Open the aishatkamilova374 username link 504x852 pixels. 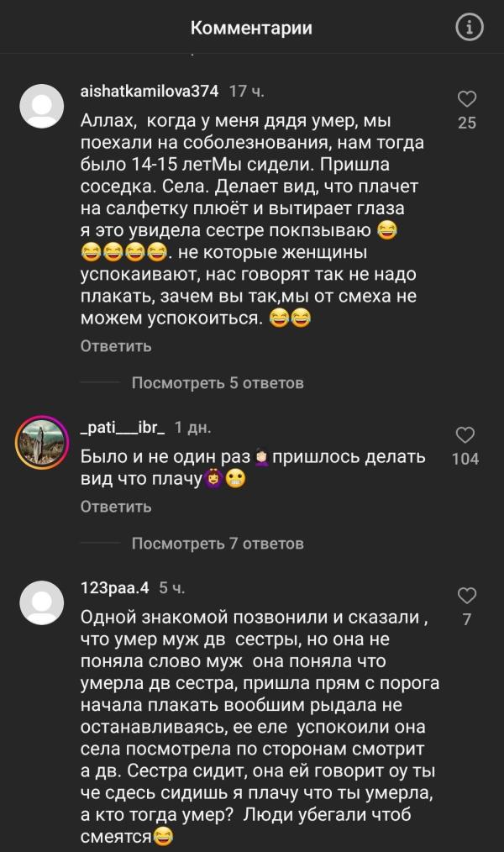click(150, 91)
